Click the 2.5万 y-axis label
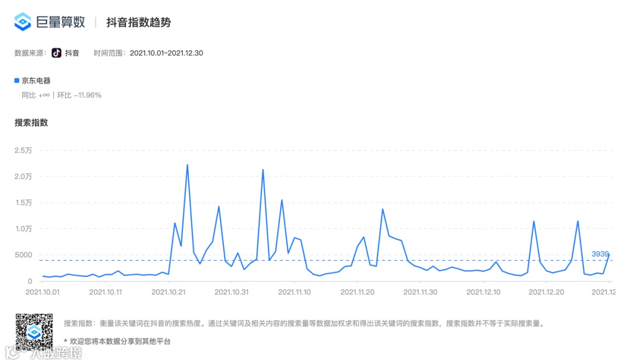Screen dimensions: 630x364 [x=23, y=150]
